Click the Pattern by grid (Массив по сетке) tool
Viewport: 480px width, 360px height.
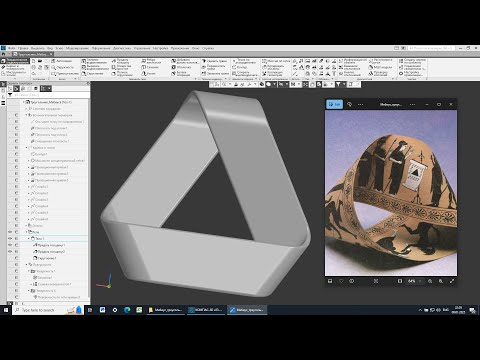tap(276, 61)
